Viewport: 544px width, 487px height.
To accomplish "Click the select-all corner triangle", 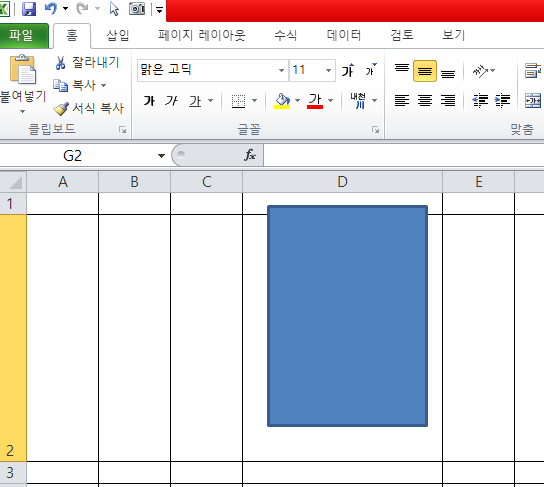I will pos(14,181).
